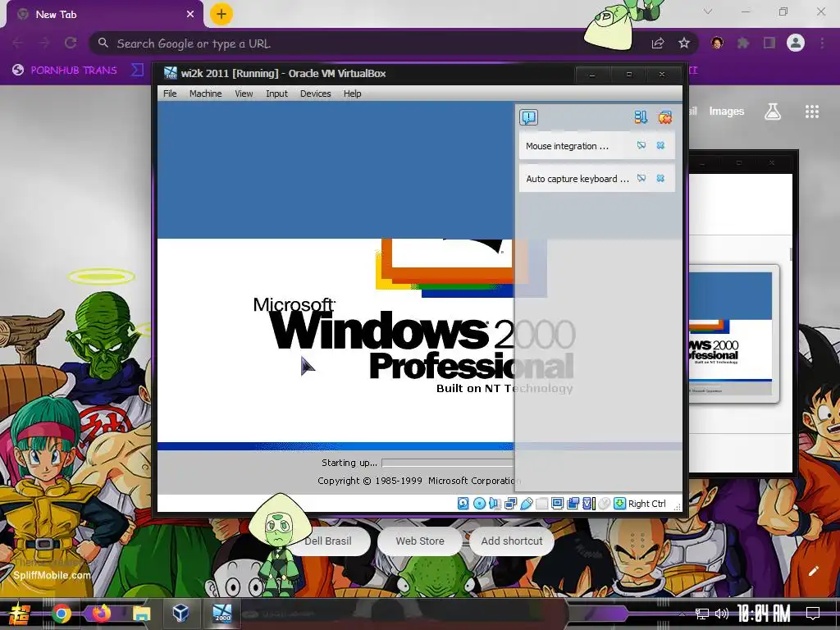This screenshot has width=840, height=630.
Task: Open the Help menu in VirtualBox
Action: pos(353,94)
